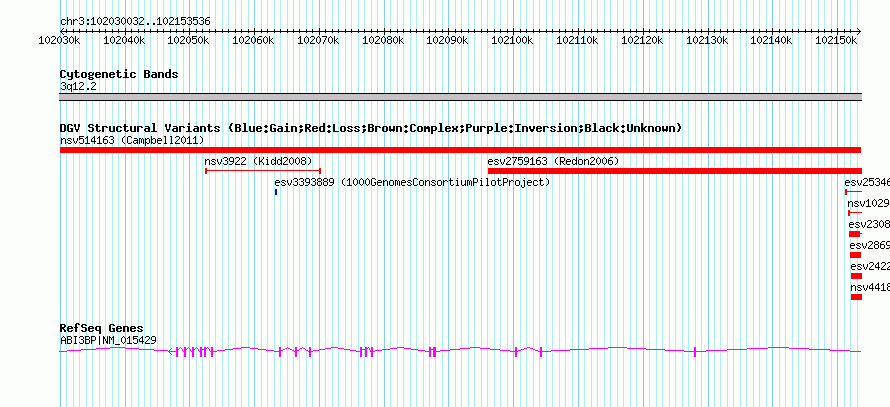Click the red block under esv2869
The image size is (890, 407).
point(855,255)
